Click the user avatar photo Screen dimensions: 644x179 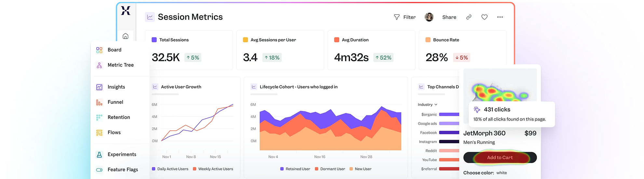(429, 17)
